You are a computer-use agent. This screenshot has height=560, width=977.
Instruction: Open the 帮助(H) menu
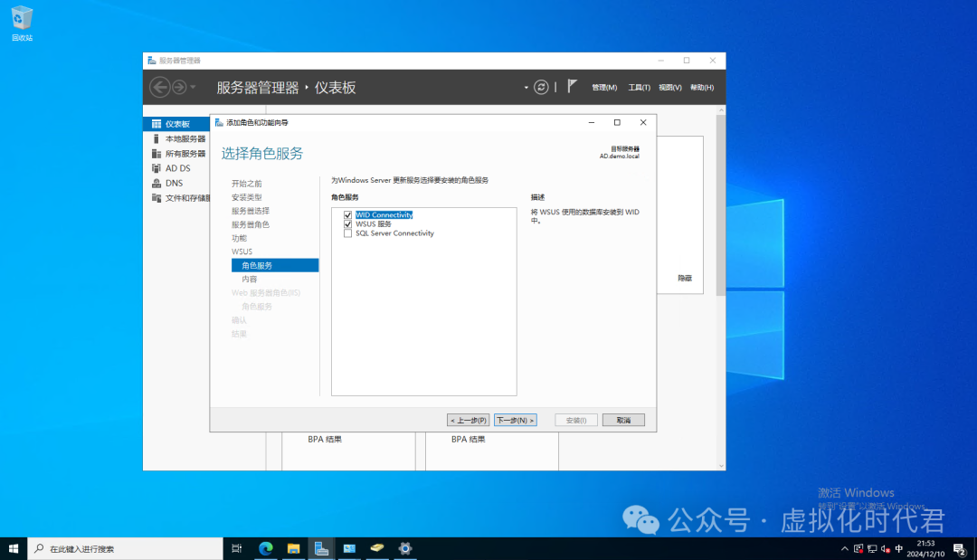pos(702,87)
